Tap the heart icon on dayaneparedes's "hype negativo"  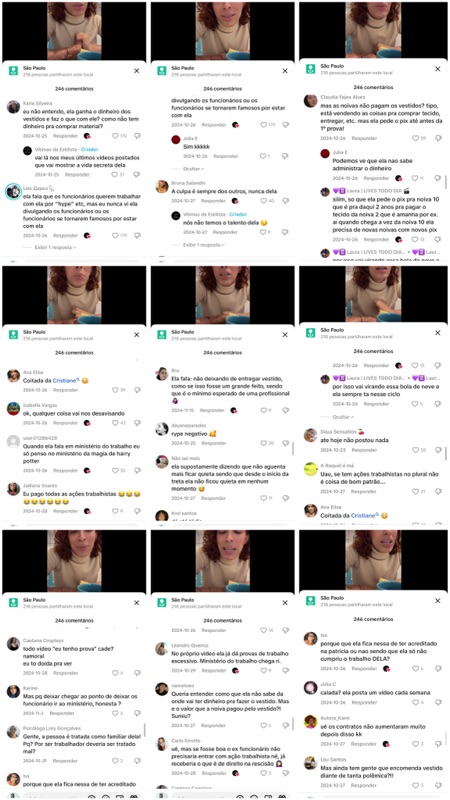[264, 443]
